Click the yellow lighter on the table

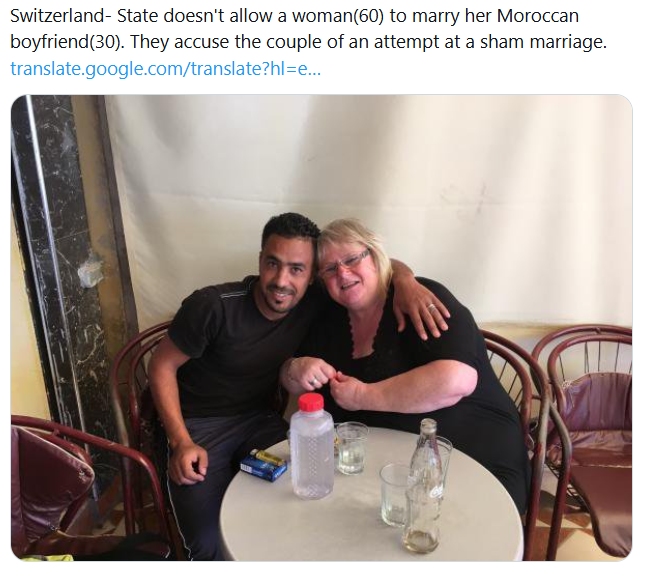click(x=267, y=456)
